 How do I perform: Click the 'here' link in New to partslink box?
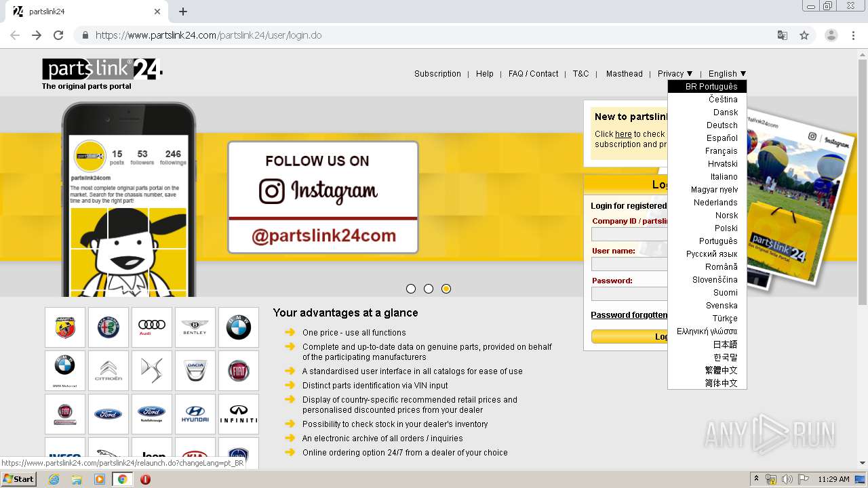coord(623,134)
